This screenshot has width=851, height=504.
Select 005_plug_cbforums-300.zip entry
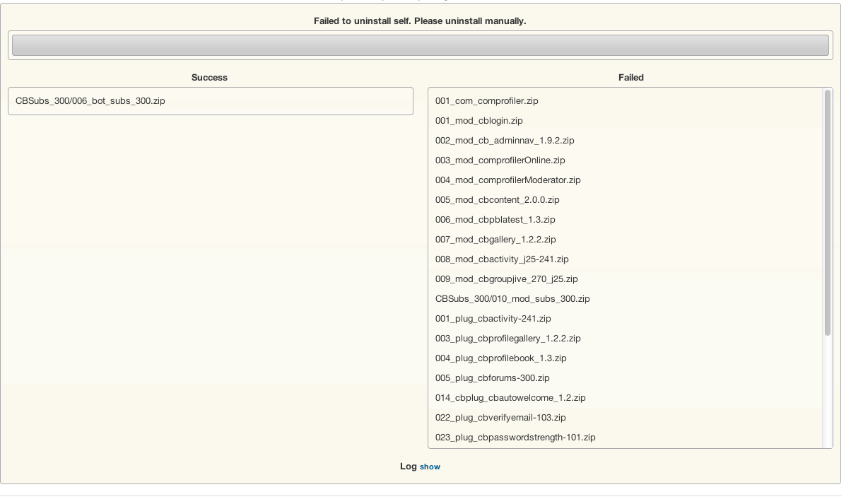tap(492, 378)
